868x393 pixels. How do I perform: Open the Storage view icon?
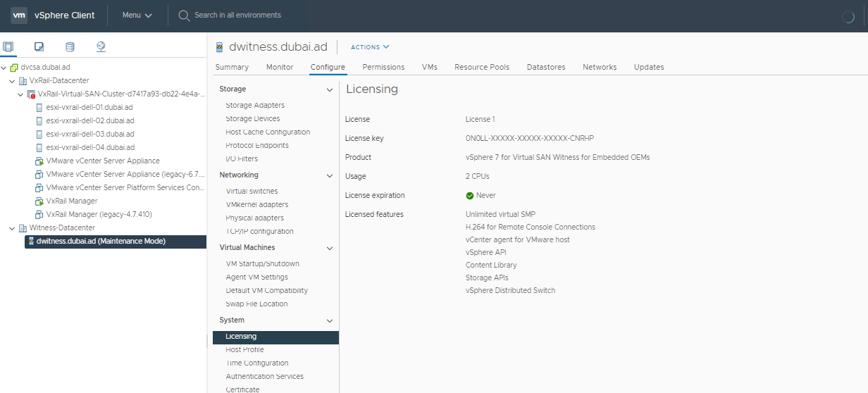70,47
